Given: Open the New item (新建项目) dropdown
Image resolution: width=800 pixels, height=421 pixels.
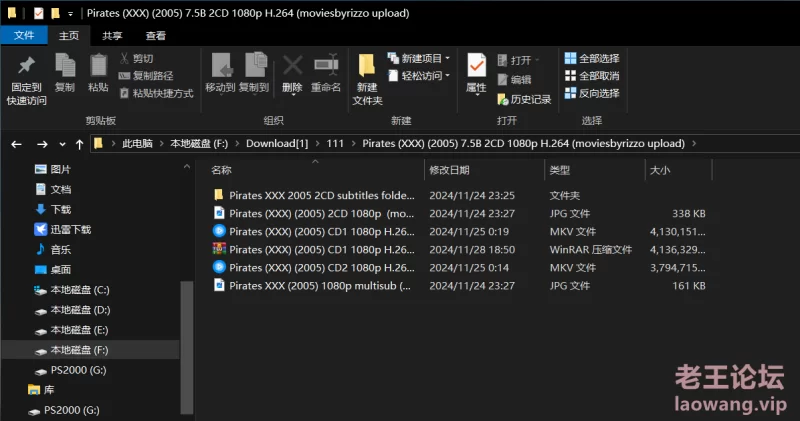Looking at the screenshot, I should click(419, 58).
